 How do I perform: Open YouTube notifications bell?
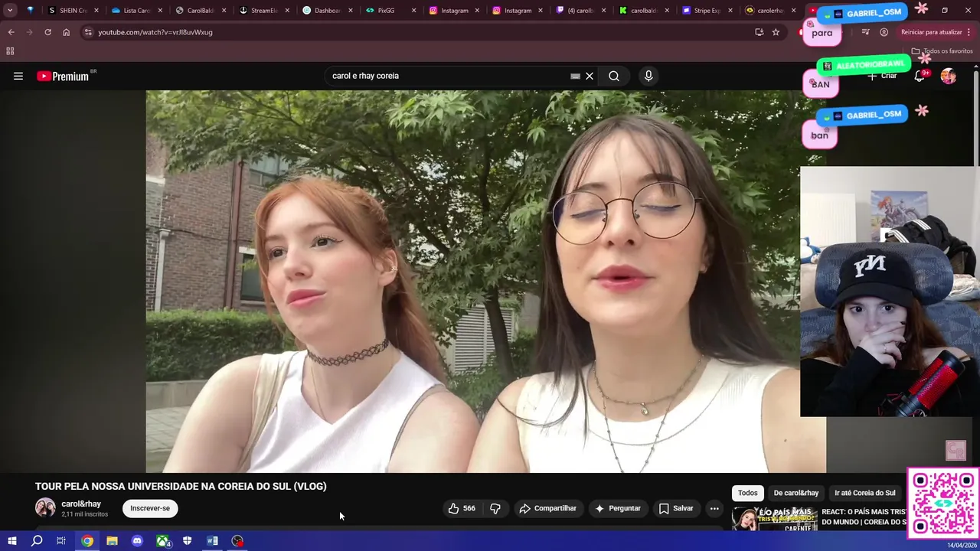tap(920, 76)
